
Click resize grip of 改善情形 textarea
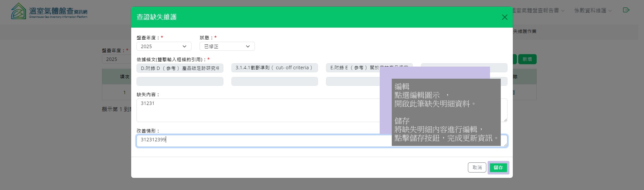click(505, 145)
